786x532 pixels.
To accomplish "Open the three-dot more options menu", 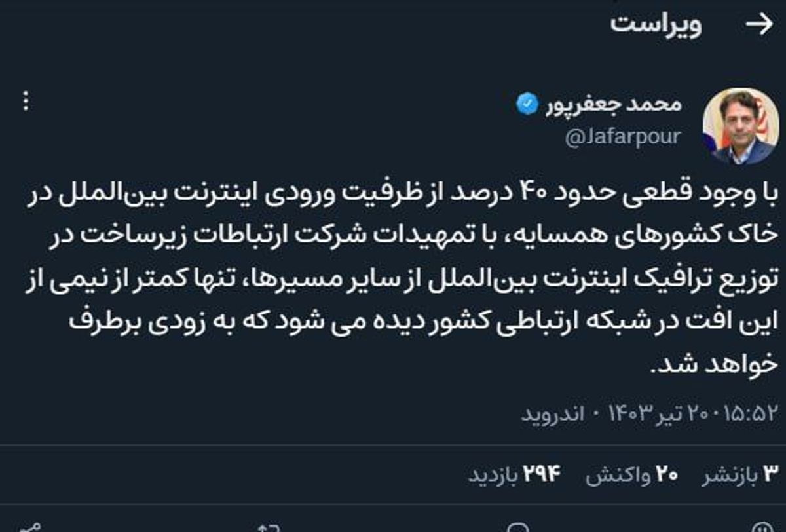I will pyautogui.click(x=26, y=102).
